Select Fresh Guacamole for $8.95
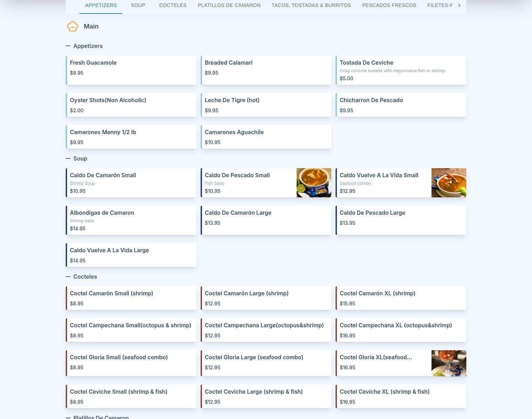This screenshot has height=419, width=532. 131,70
